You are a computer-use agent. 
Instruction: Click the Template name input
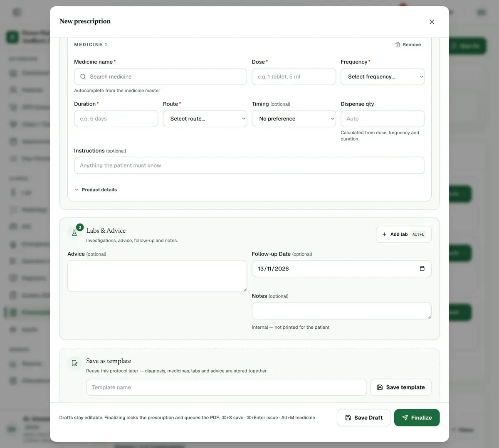227,387
